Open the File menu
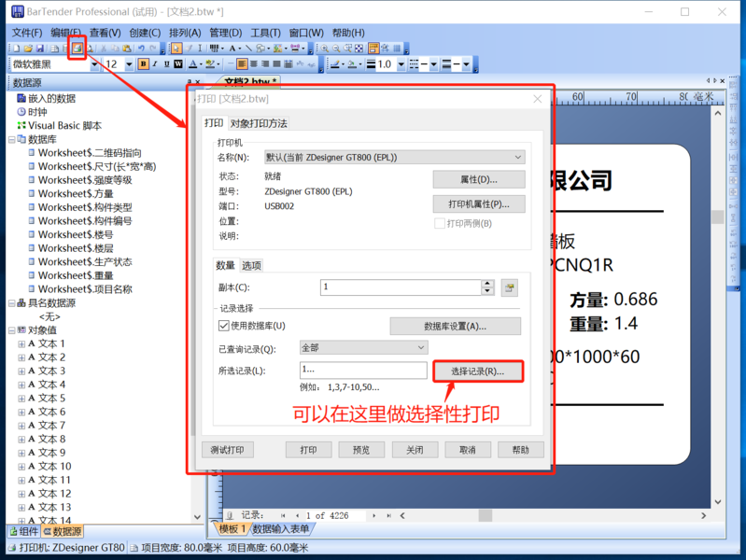Screen dimensions: 746x560 click(x=27, y=33)
